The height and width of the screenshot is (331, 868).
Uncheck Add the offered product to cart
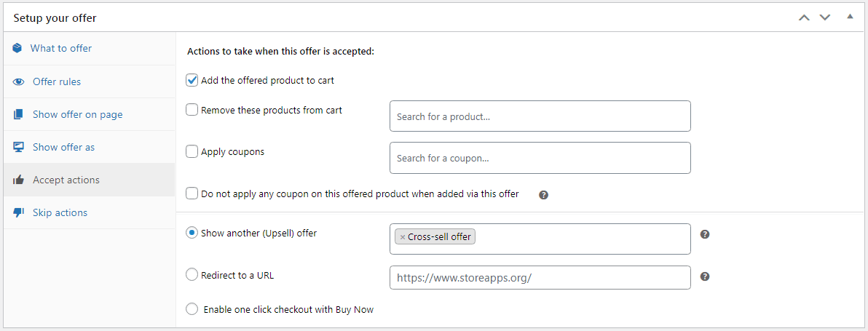192,81
